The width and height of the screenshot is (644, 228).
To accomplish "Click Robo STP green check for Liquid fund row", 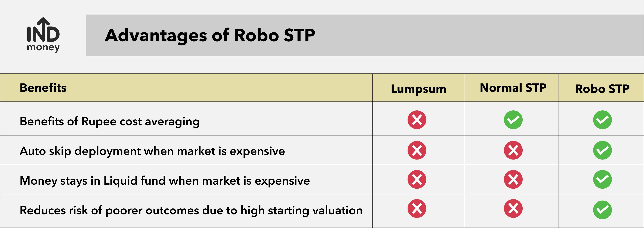I will pyautogui.click(x=602, y=179).
